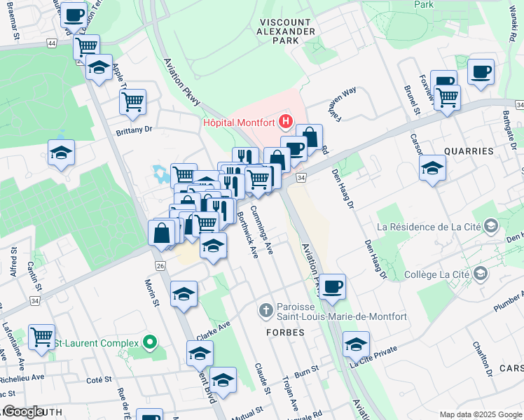This screenshot has width=524, height=420.
Task: Select the Brunel St street label
Action: 412,100
